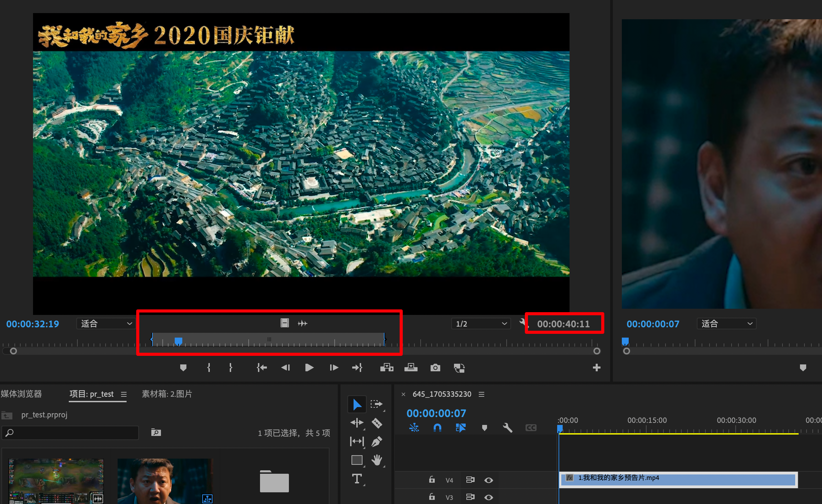Image resolution: width=822 pixels, height=504 pixels.
Task: Toggle V4 sync lock
Action: point(470,480)
